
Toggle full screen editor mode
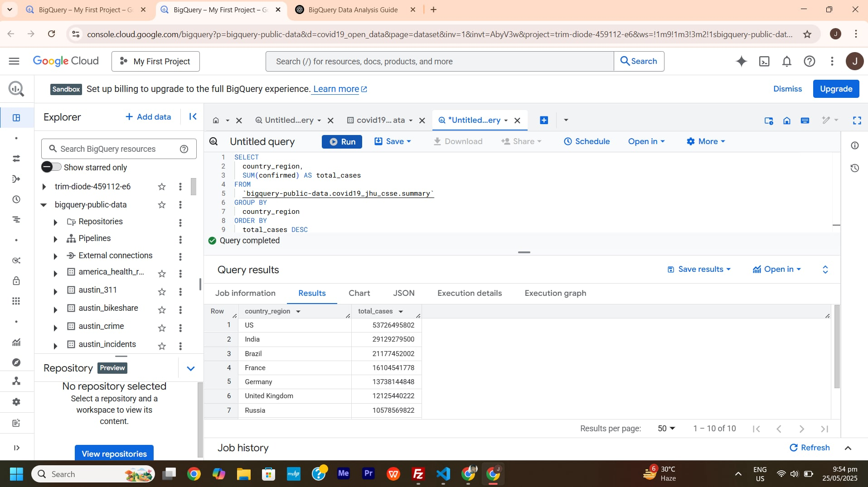point(857,120)
